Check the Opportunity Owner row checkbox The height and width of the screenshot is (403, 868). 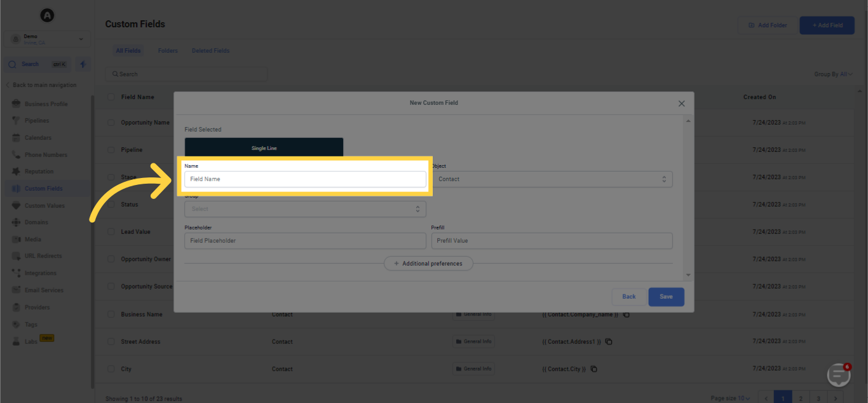pos(111,259)
